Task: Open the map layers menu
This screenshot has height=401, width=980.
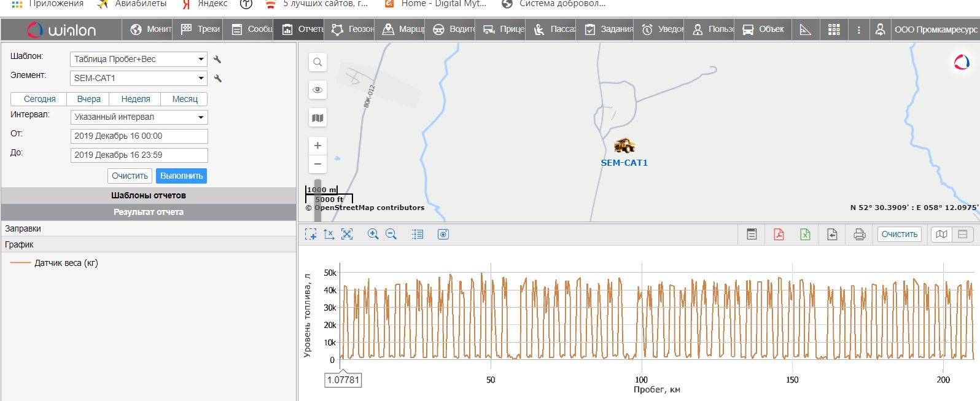Action: (317, 118)
